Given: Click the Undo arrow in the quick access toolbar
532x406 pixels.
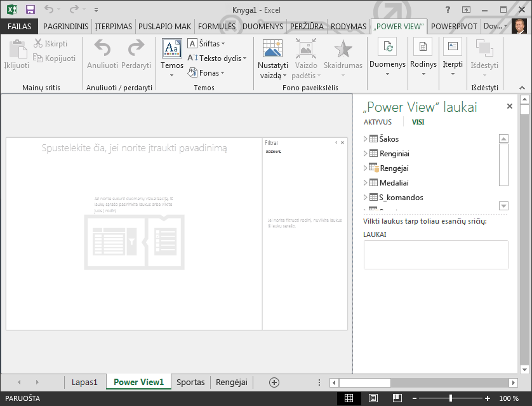Looking at the screenshot, I should tap(49, 10).
